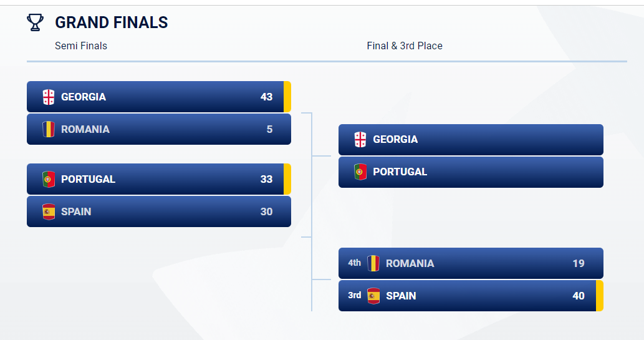
Task: Click Spain flag in semi final
Action: click(x=49, y=211)
